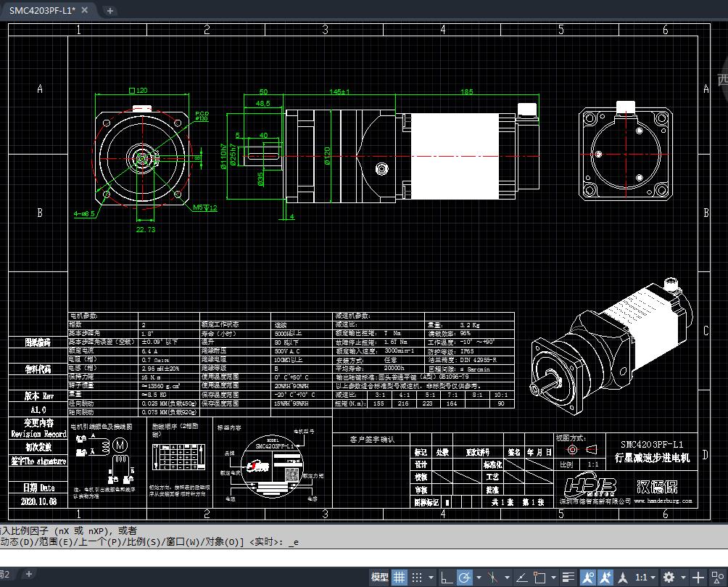Click the annotation monitor plus icon
Screen dimensions: 728x587
tap(698, 578)
